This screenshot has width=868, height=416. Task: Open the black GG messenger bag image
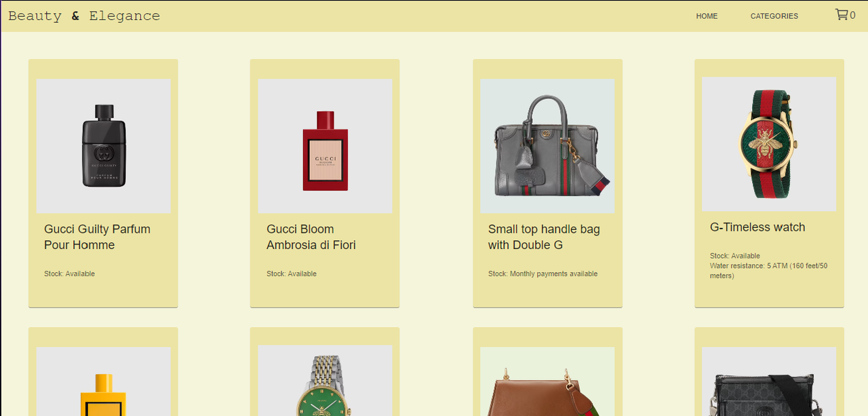(769, 381)
